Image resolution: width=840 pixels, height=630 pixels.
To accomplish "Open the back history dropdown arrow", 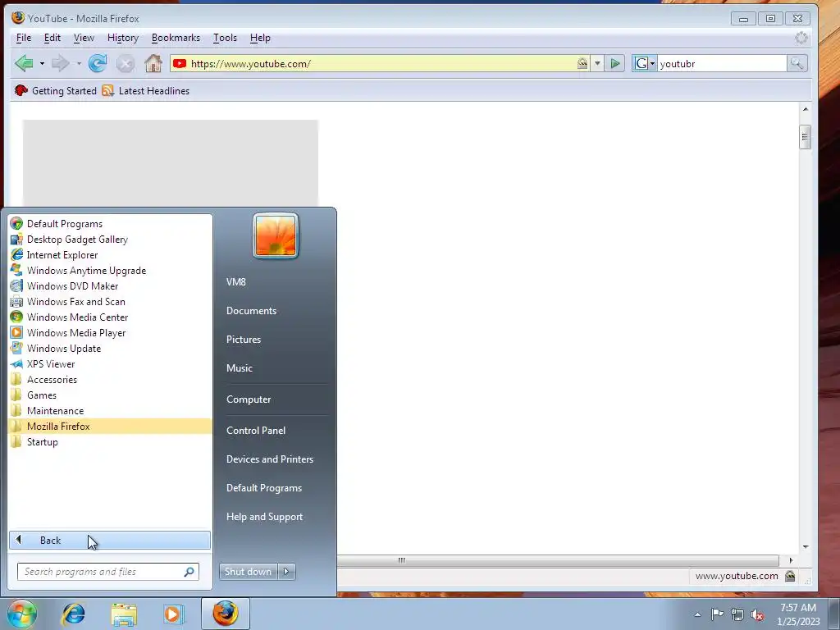I will [42, 64].
